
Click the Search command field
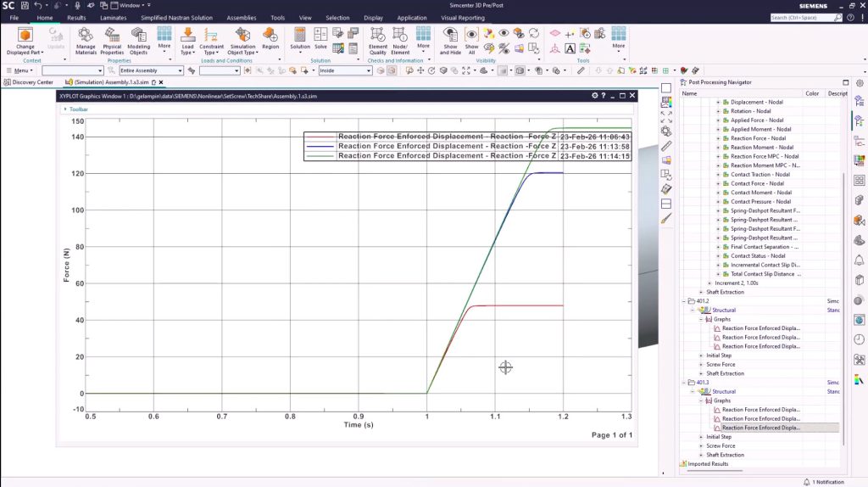(x=802, y=18)
